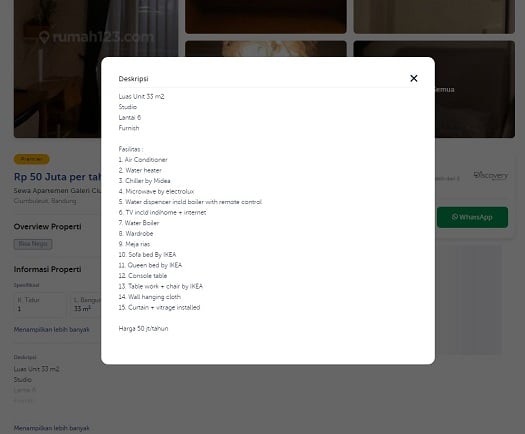Click the Rp 50 Juta per tahun price

[57, 177]
